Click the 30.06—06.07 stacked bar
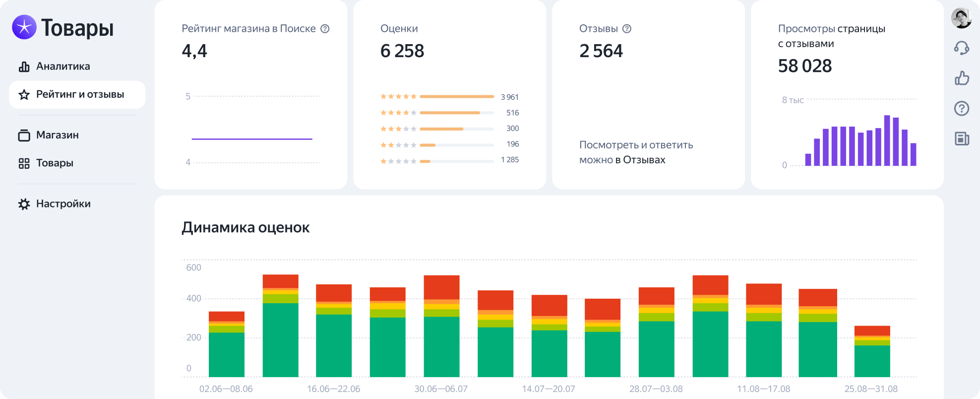The image size is (980, 399). point(441,326)
